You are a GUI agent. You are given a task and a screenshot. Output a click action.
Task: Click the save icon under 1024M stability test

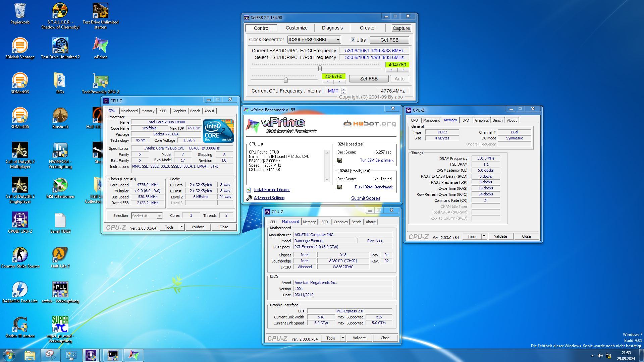[x=340, y=187]
